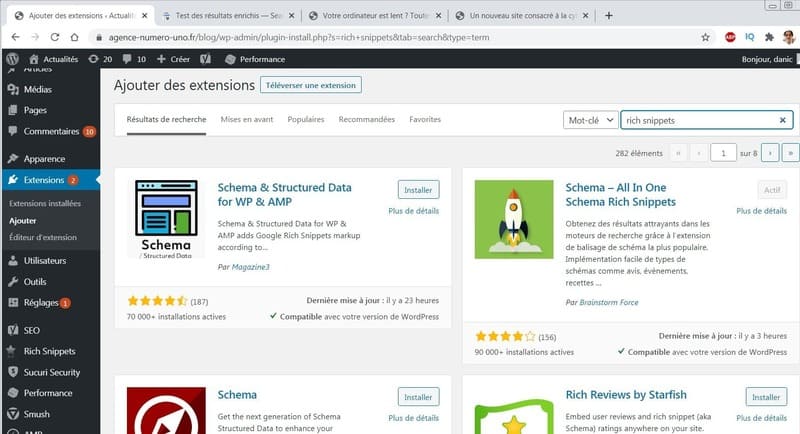Open the browser extensions puzzle icon
The height and width of the screenshot is (434, 800).
[769, 37]
